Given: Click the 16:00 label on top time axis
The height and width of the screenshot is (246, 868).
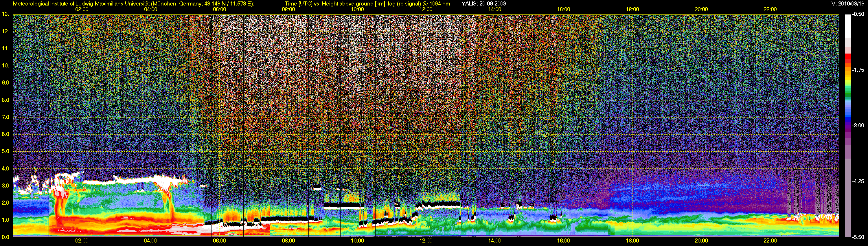Looking at the screenshot, I should (x=564, y=10).
